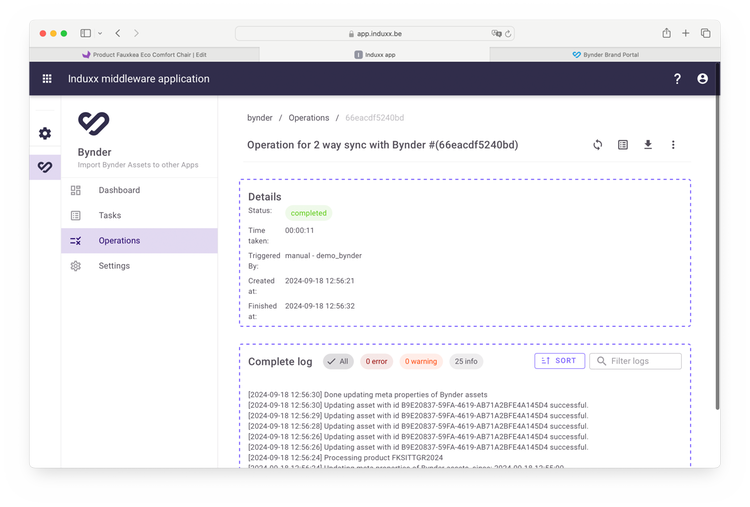Viewport: 750px width, 507px height.
Task: Click the Time taken value 00:00:11
Action: [299, 231]
